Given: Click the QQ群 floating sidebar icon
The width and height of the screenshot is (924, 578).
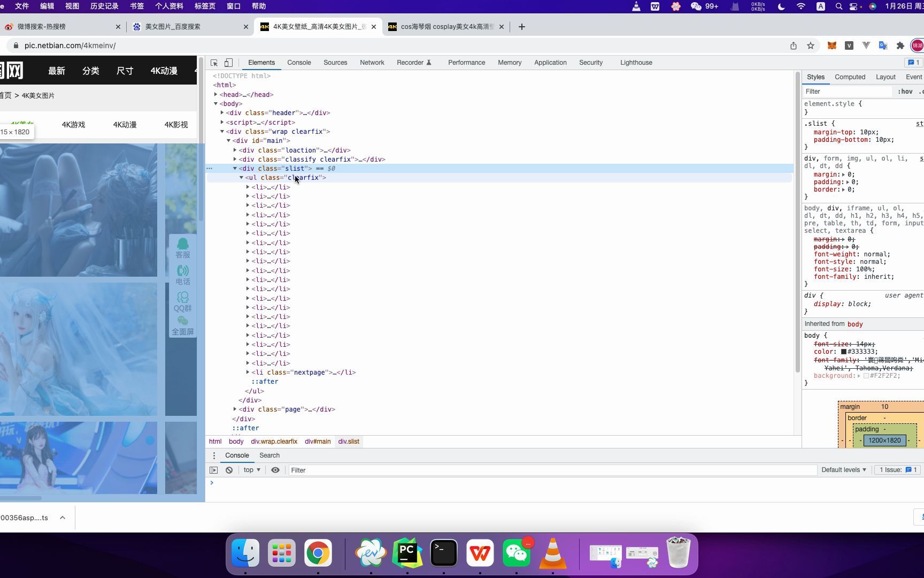Looking at the screenshot, I should (183, 302).
